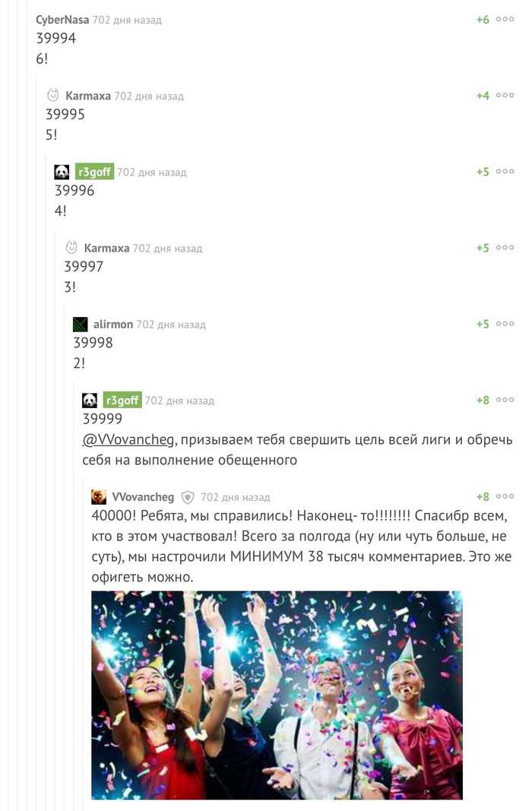The image size is (532, 811).
Task: Open the three-dot menu on CyberNasa's comment
Action: point(505,19)
